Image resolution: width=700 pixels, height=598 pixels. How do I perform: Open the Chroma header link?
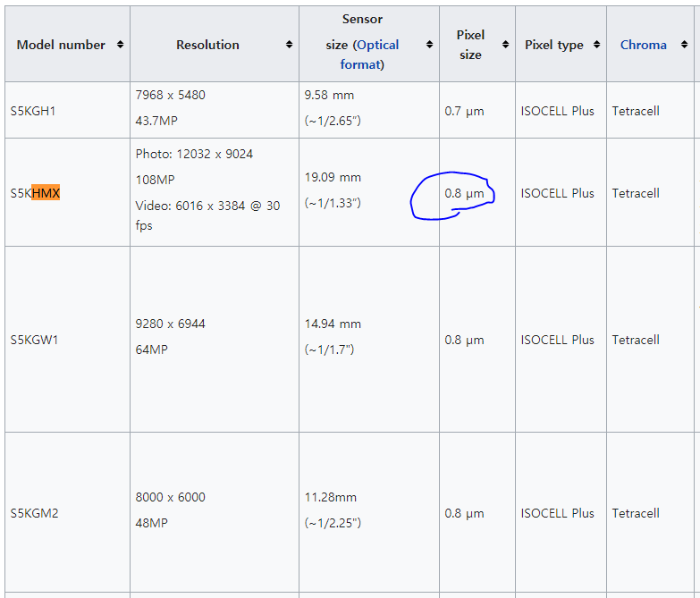pyautogui.click(x=644, y=45)
